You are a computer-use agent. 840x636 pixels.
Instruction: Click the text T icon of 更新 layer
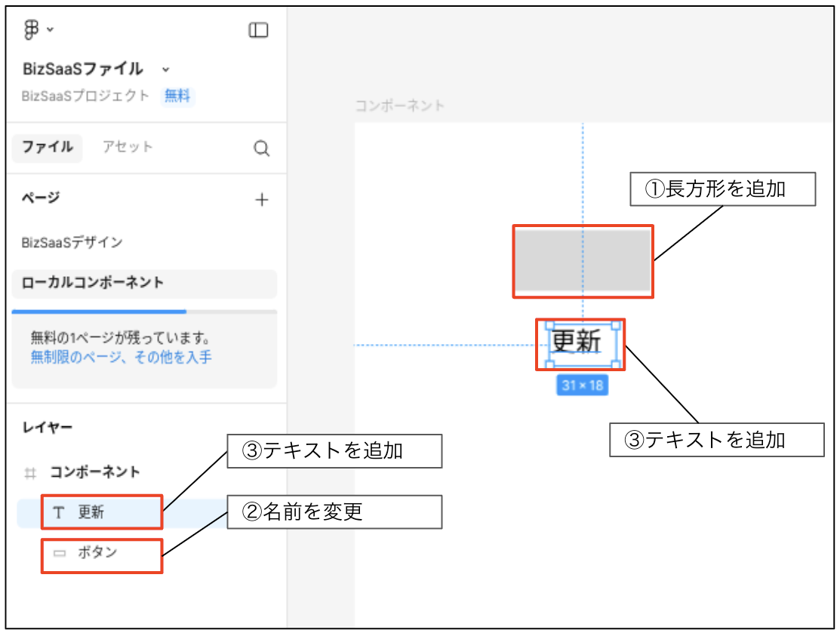coord(59,513)
